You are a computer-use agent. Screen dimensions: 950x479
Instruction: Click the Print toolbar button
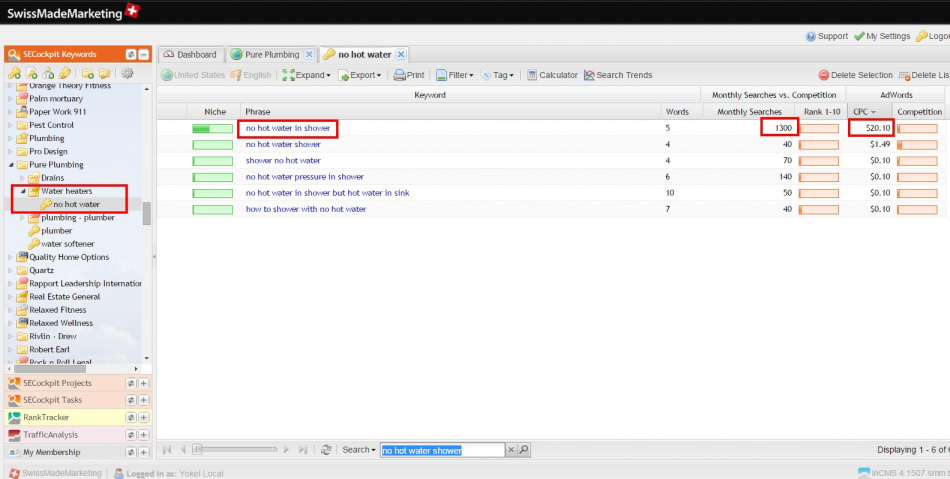coord(408,75)
